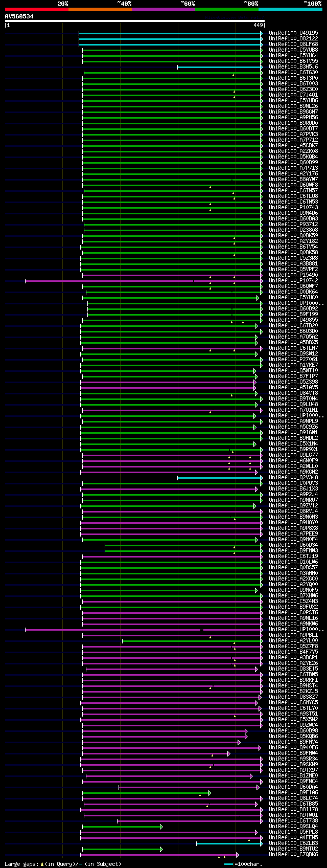Select the UniRef100_Q60DS4 label
This screenshot has width=327, height=868.
[x=293, y=545]
